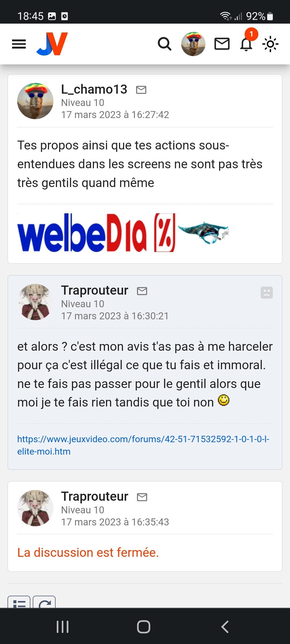Send message to L_chamo13 via envelope
Screen dimensions: 290x644
(141, 90)
